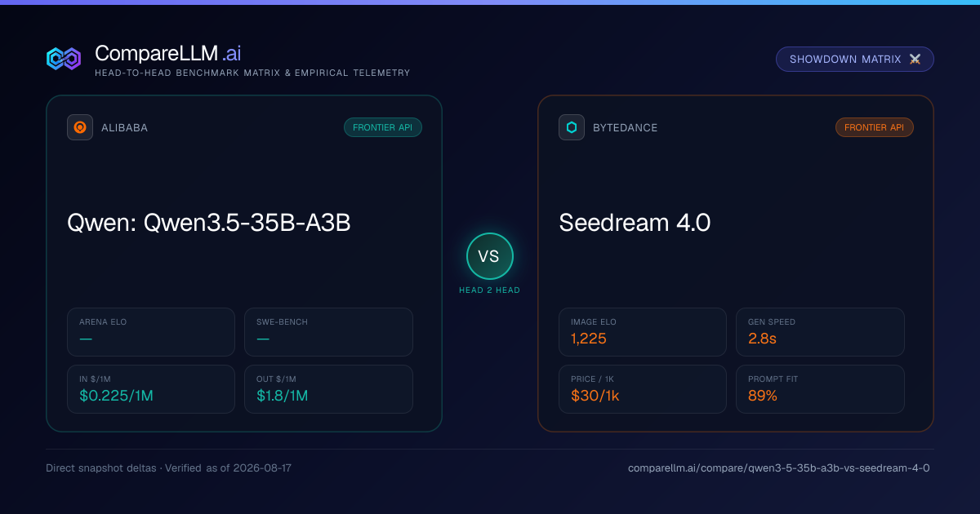Select the teal Frontier API badge for Alibaba
980x514 pixels.
pos(383,127)
